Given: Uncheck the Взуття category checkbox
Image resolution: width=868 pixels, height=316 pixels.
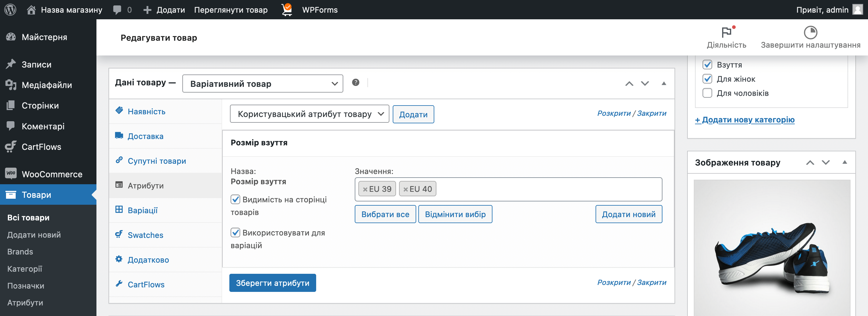Looking at the screenshot, I should pos(707,65).
